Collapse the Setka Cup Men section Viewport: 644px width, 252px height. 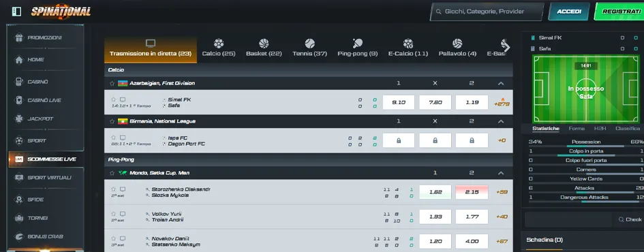pos(501,173)
